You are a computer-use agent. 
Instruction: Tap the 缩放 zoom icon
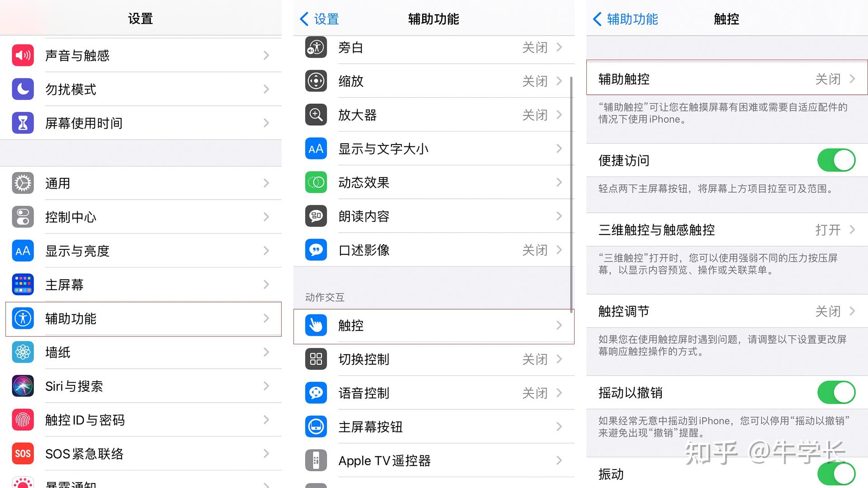316,81
